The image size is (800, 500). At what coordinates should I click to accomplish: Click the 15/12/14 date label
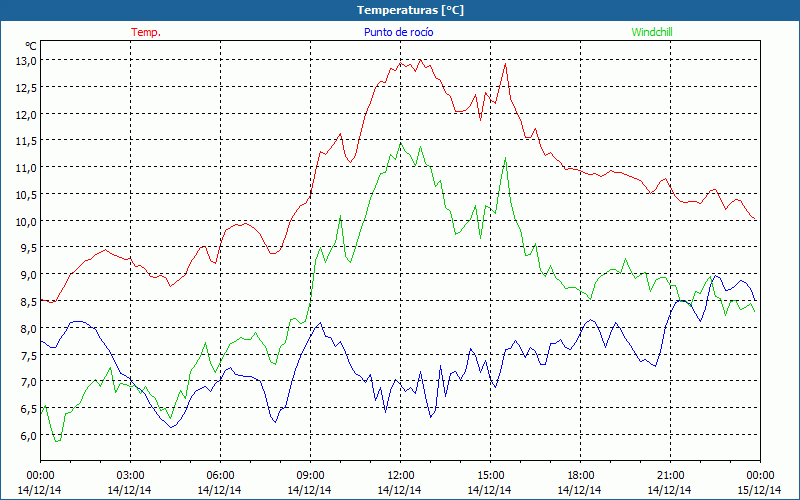[760, 490]
